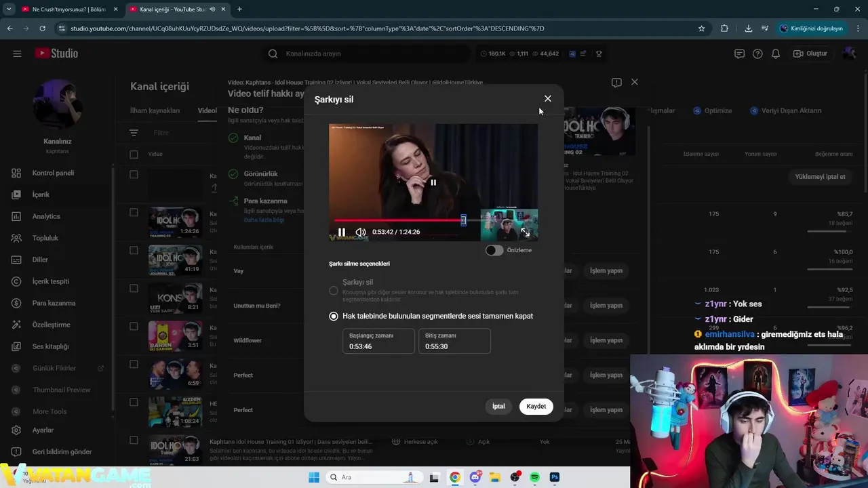Open the Windows Start menu
This screenshot has height=488, width=868.
click(313, 477)
